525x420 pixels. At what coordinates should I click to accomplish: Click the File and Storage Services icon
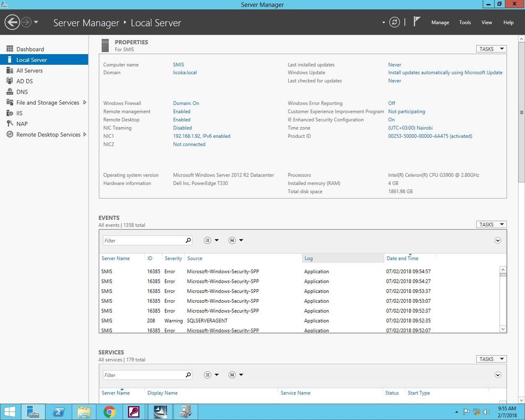point(9,103)
